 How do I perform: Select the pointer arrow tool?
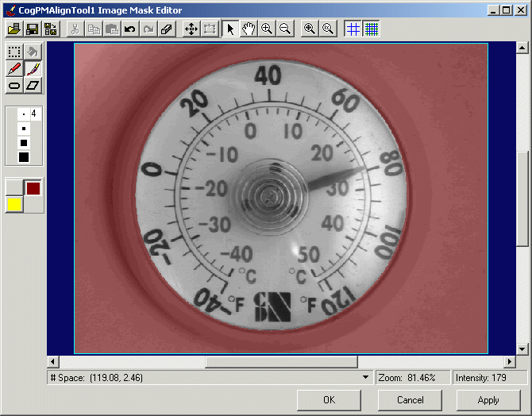[230, 29]
